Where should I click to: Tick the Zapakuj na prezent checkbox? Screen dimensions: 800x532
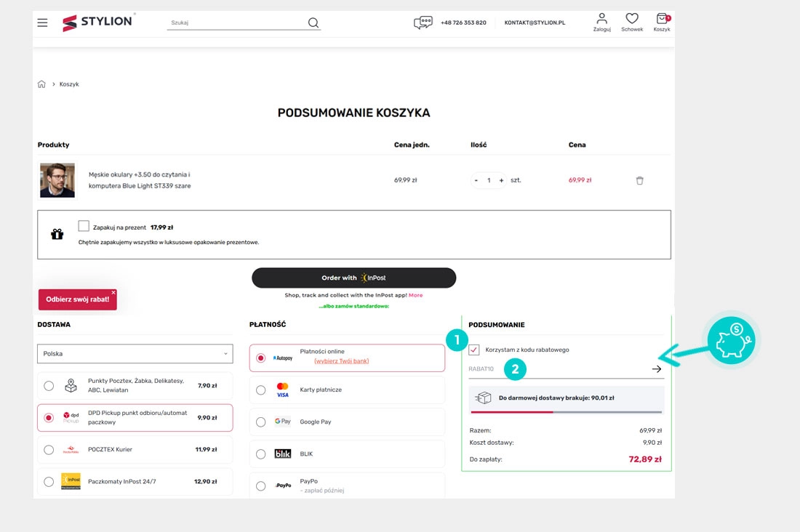tap(84, 227)
